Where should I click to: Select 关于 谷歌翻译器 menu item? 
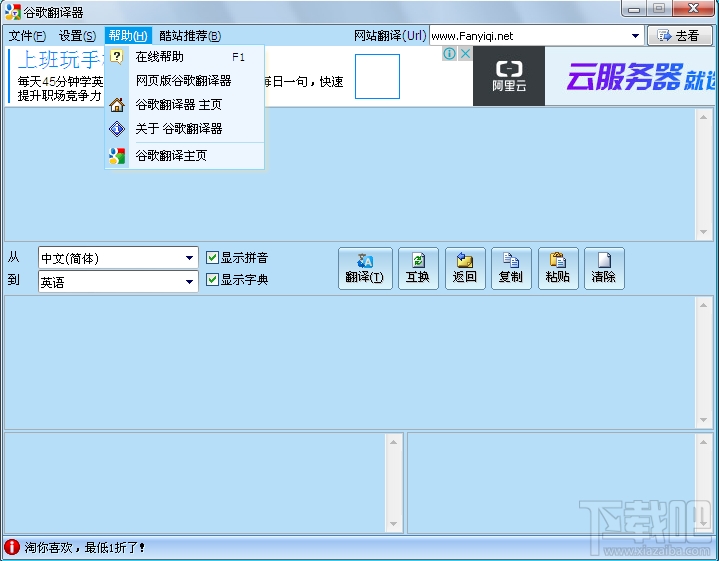(184, 128)
